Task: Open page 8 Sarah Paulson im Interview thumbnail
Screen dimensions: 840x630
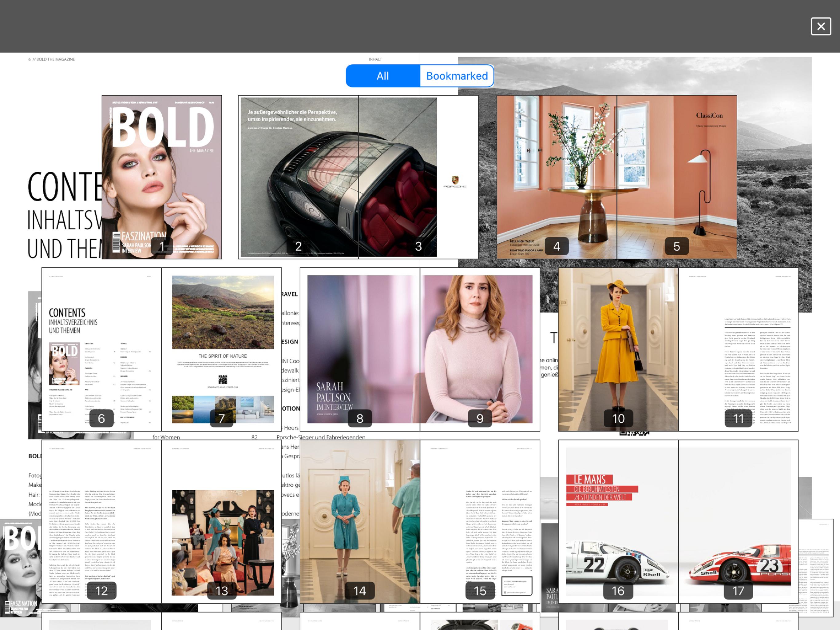Action: (x=360, y=349)
